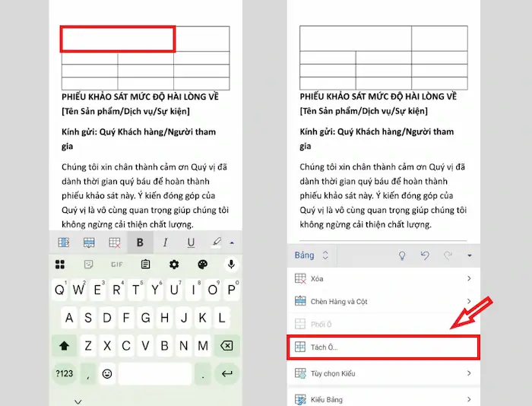
Task: Tap the Undo arrow icon
Action: (425, 255)
